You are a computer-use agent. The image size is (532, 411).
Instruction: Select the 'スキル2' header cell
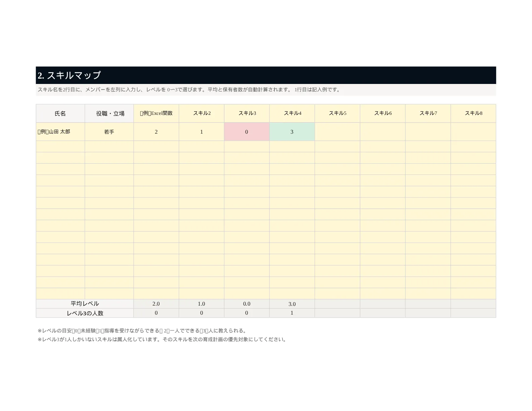point(202,113)
